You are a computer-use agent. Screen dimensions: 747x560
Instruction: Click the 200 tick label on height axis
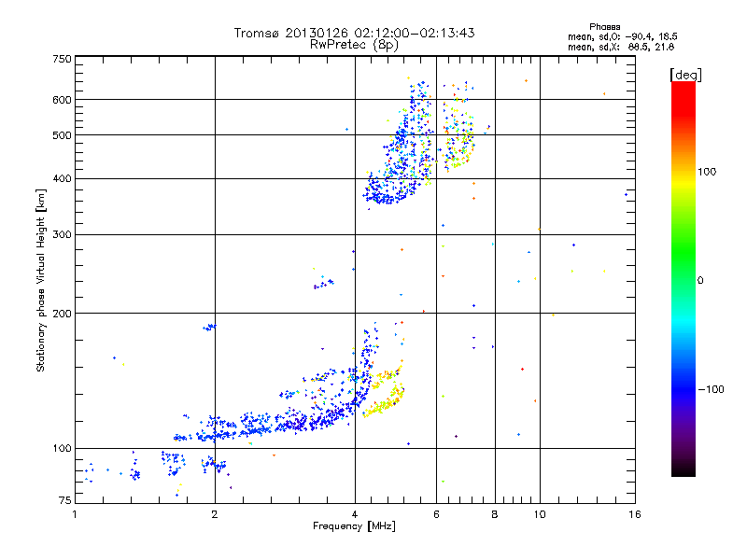coord(62,314)
